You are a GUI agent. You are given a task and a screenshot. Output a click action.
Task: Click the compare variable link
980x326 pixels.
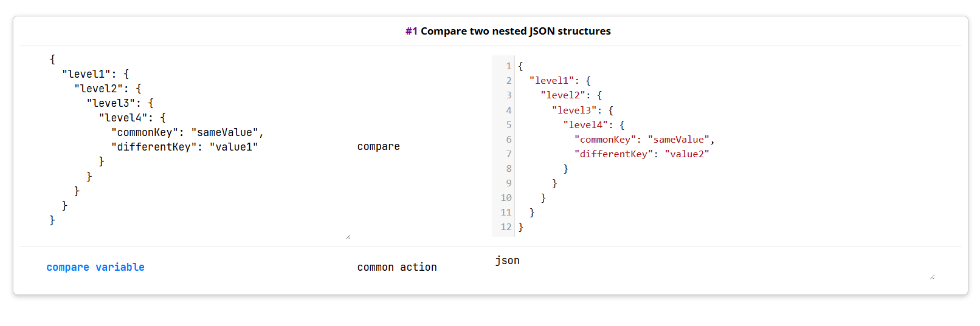coord(95,267)
